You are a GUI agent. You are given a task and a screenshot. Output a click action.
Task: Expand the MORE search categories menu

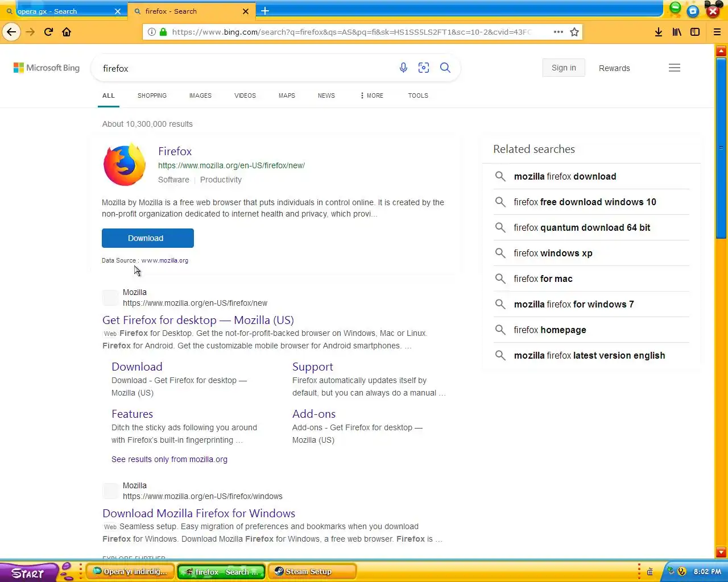(x=372, y=95)
